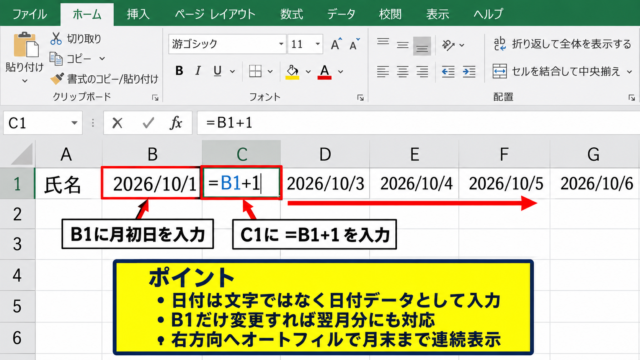Decrease font size with small A icon

coord(354,44)
